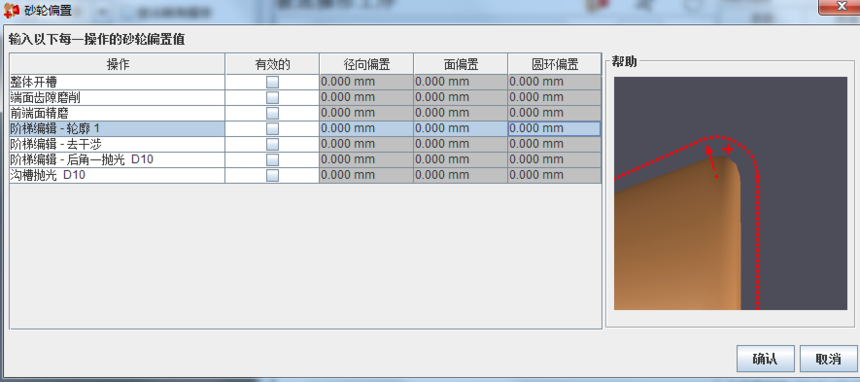860x382 pixels.
Task: Click the 确认 button
Action: [765, 359]
